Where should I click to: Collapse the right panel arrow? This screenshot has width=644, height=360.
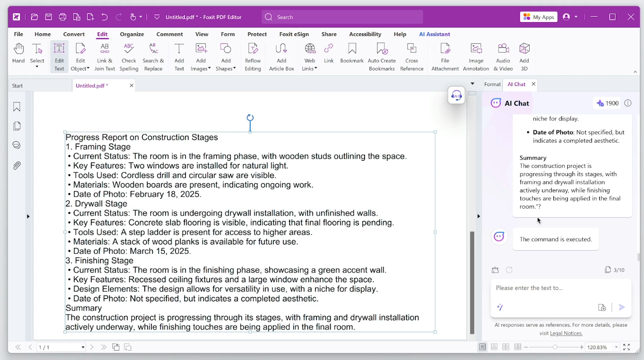(478, 216)
